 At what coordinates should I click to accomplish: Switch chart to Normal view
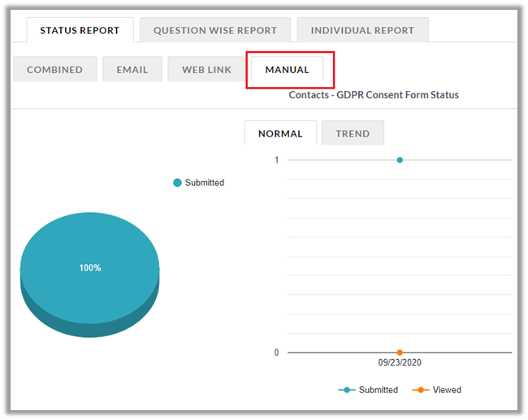tap(280, 133)
